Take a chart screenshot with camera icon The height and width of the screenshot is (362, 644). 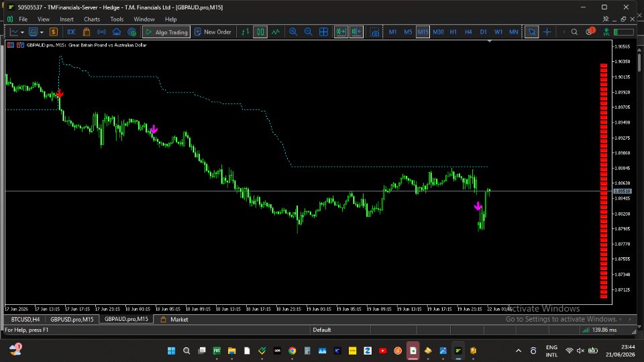pos(375,32)
